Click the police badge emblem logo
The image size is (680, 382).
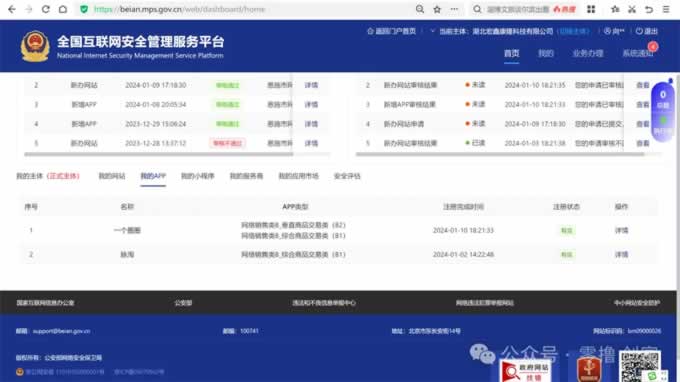tap(35, 46)
